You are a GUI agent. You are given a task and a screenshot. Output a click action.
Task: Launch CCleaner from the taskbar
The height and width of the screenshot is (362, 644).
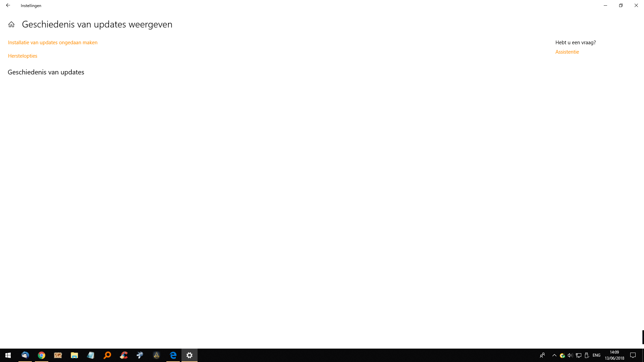(x=124, y=355)
